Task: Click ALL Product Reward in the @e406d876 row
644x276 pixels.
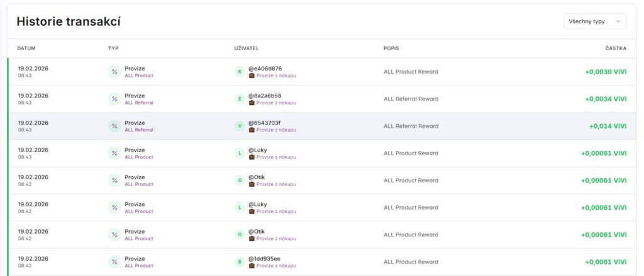Action: point(411,72)
